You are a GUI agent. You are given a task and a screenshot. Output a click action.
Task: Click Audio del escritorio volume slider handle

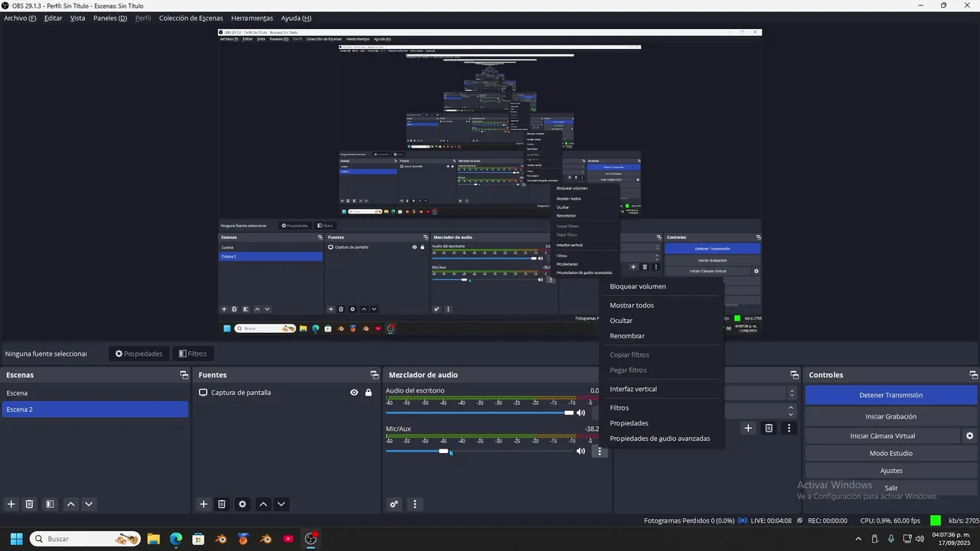tap(569, 413)
